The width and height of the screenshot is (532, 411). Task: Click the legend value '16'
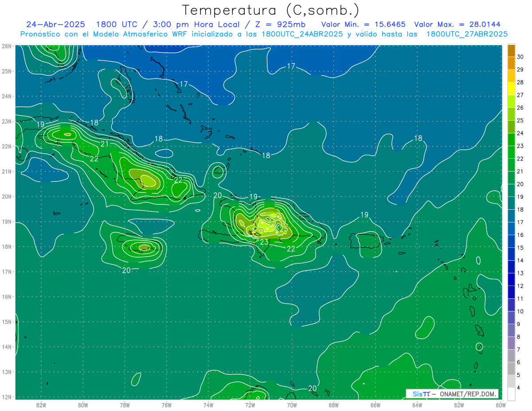pyautogui.click(x=520, y=235)
